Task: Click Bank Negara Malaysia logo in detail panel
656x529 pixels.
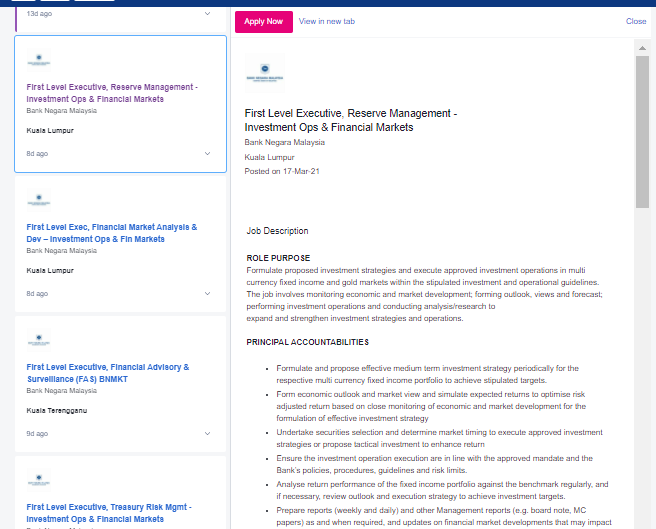Action: point(265,73)
